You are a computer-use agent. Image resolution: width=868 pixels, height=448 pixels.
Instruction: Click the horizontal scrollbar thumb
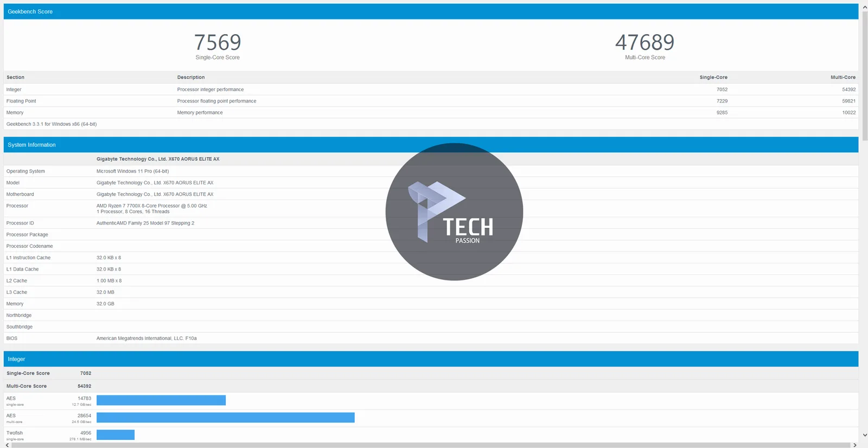[431, 445]
